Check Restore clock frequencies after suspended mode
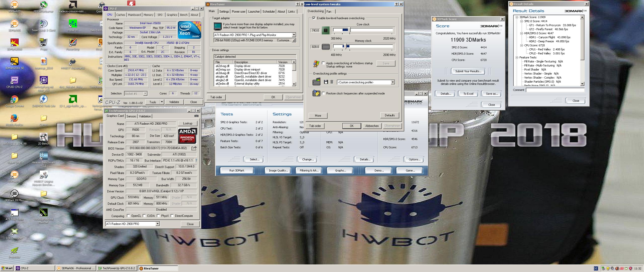 tap(324, 93)
